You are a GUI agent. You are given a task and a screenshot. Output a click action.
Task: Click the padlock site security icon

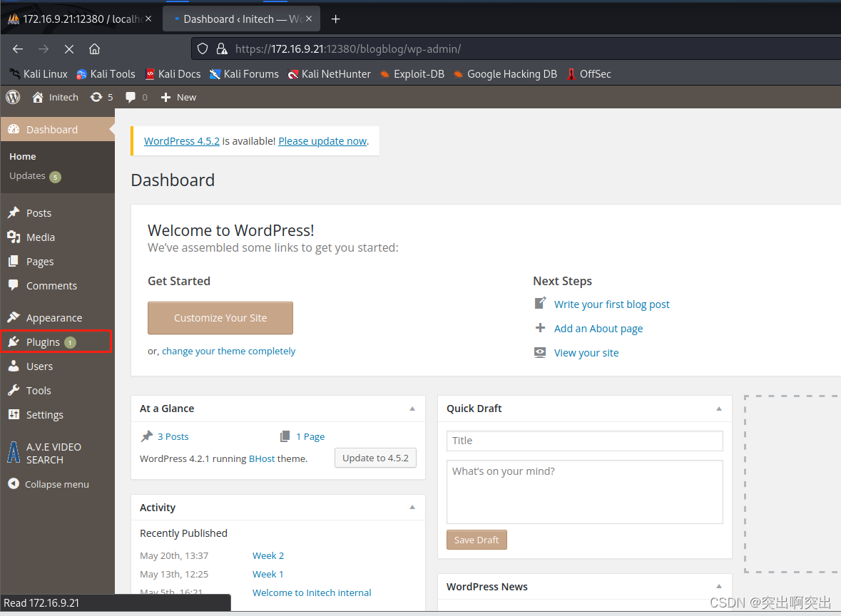point(222,48)
